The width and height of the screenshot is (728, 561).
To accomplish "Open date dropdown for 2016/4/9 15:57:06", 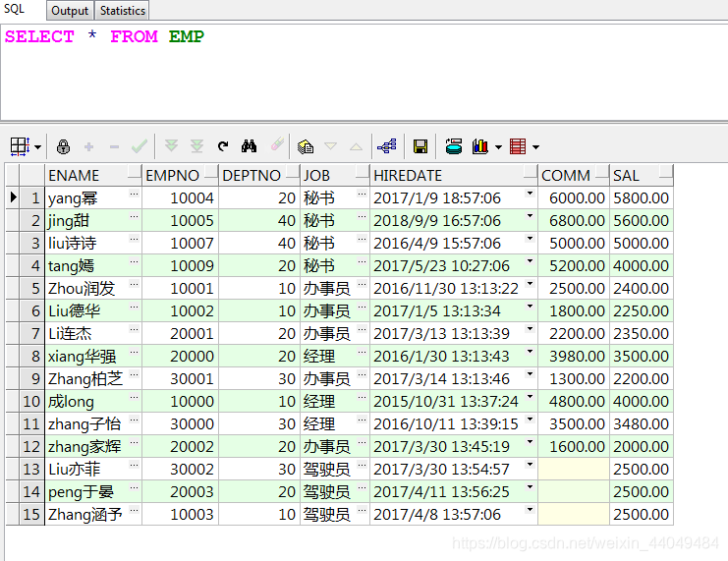I will tap(530, 239).
